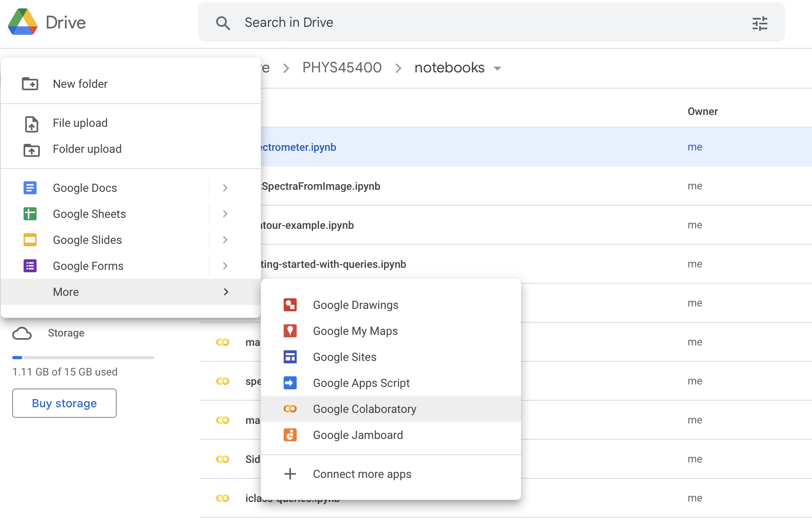Click the Google Docs icon
The height and width of the screenshot is (521, 812).
[x=30, y=188]
